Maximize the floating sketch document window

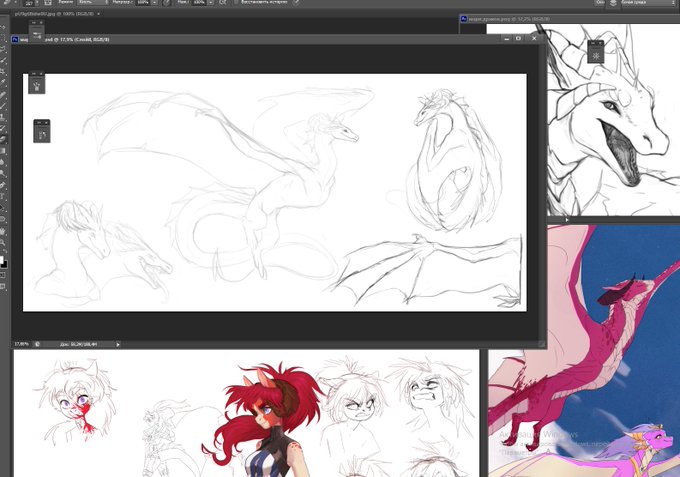coord(518,39)
